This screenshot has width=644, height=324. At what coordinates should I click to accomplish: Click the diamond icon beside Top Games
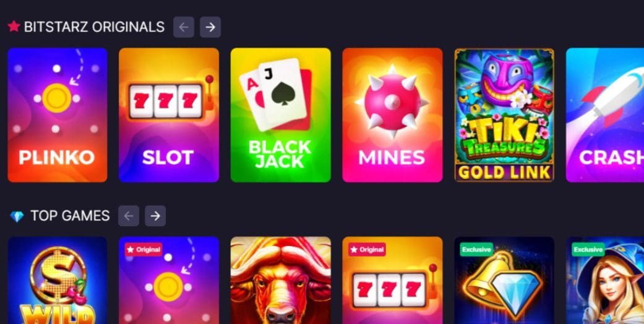pos(17,216)
